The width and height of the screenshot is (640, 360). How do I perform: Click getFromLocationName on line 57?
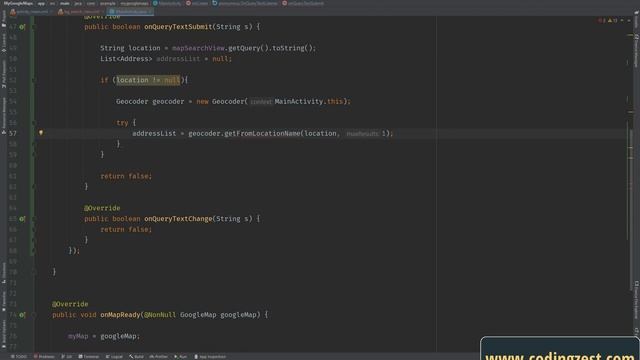[x=262, y=133]
